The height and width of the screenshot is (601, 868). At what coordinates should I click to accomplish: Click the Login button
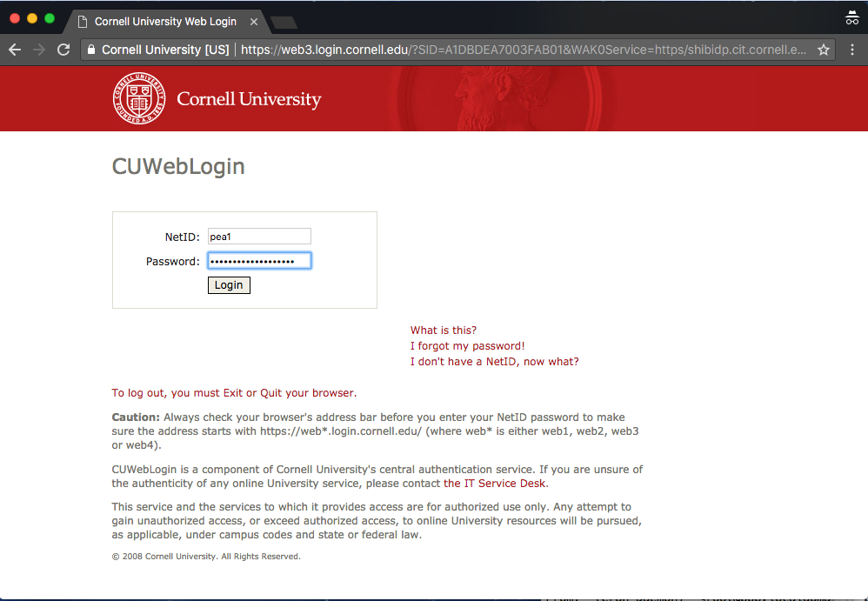(x=229, y=285)
